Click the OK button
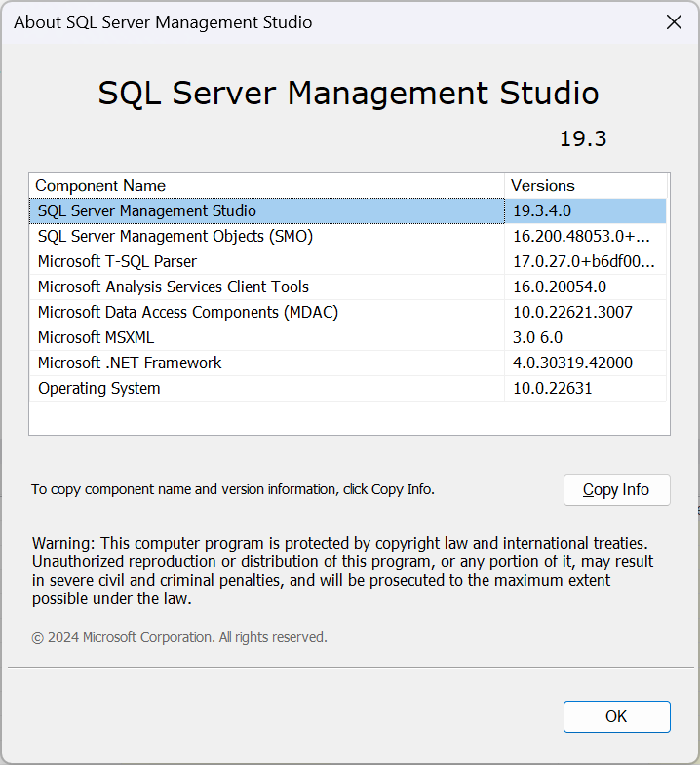 (616, 716)
